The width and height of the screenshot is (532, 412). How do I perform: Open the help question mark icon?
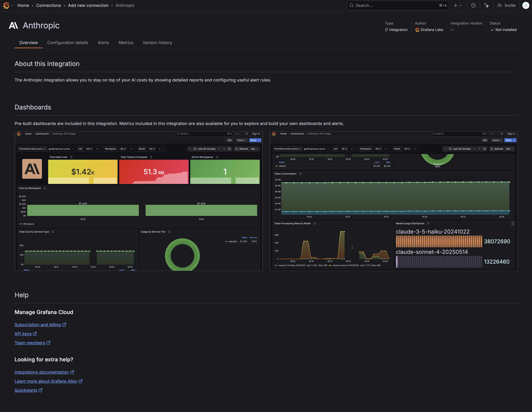(473, 5)
